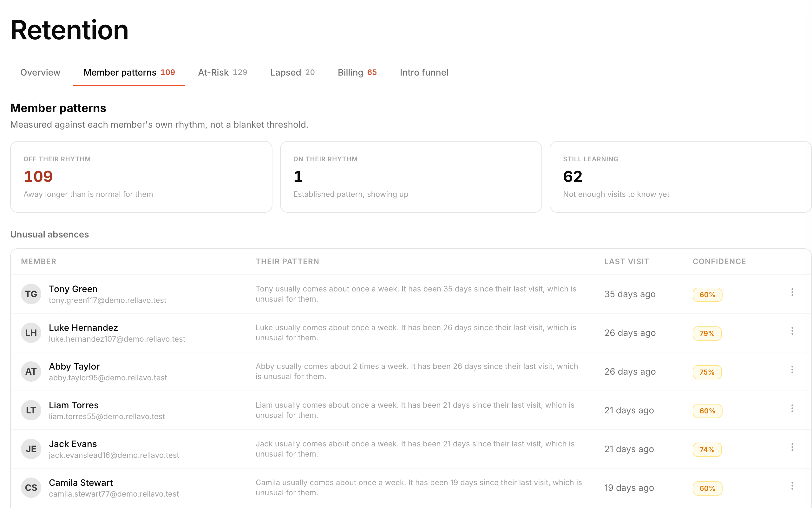Open Luke Hernandez's member name
812x508 pixels.
(83, 328)
